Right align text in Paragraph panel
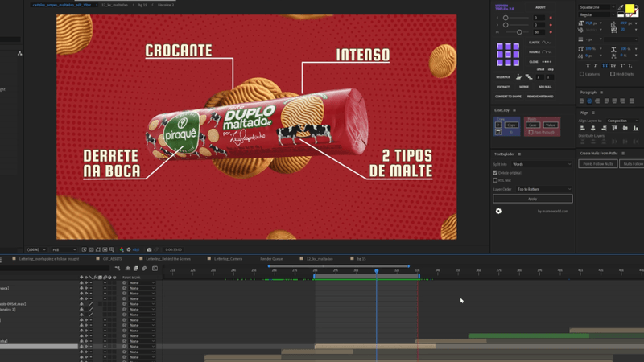This screenshot has width=644, height=362. (x=597, y=101)
